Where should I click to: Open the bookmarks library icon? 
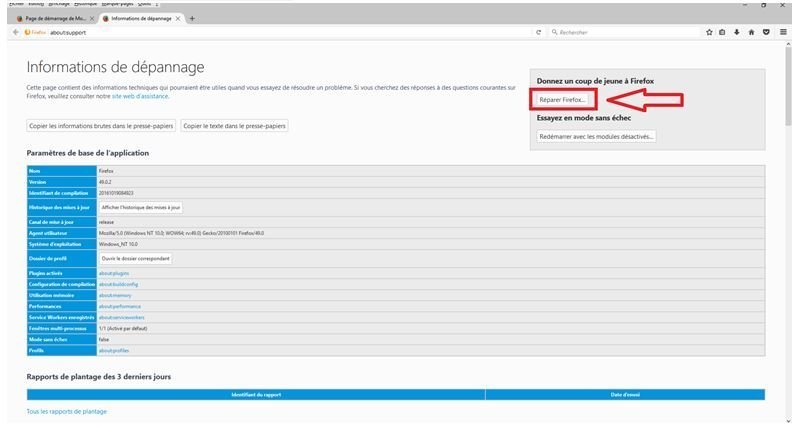click(723, 32)
